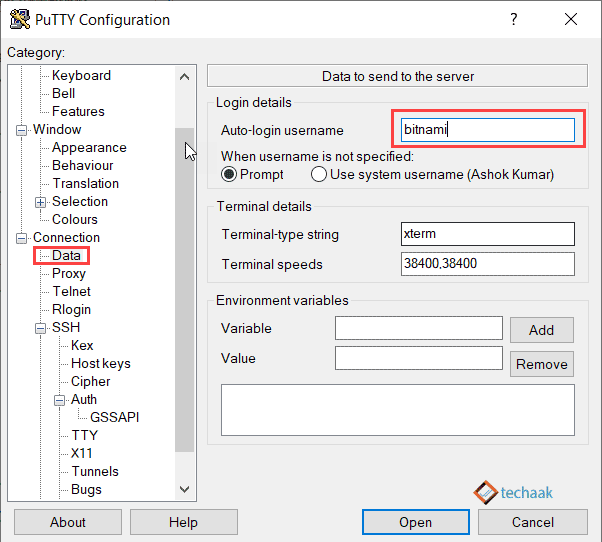This screenshot has width=602, height=542.
Task: Collapse the Connection category node
Action: (22, 238)
